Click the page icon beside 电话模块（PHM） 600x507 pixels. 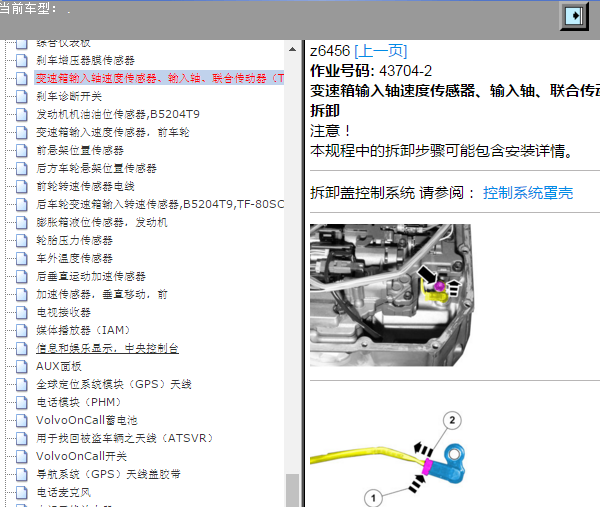(21, 402)
